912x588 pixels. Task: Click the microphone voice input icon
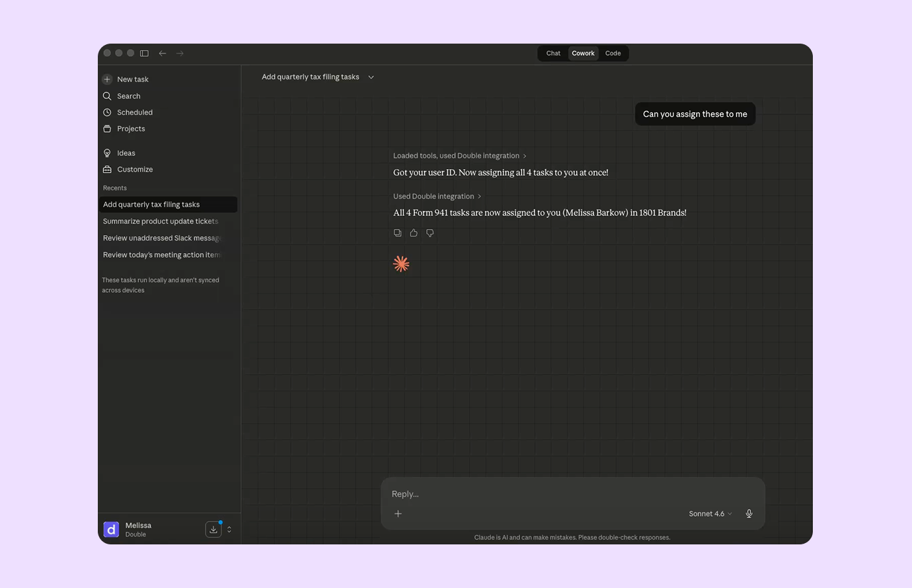tap(749, 514)
